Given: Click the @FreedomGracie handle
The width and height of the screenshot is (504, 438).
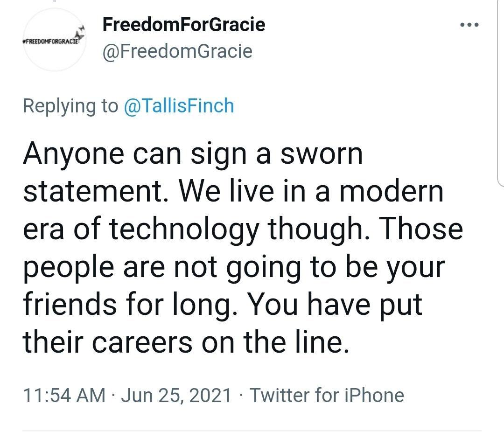Looking at the screenshot, I should point(177,50).
